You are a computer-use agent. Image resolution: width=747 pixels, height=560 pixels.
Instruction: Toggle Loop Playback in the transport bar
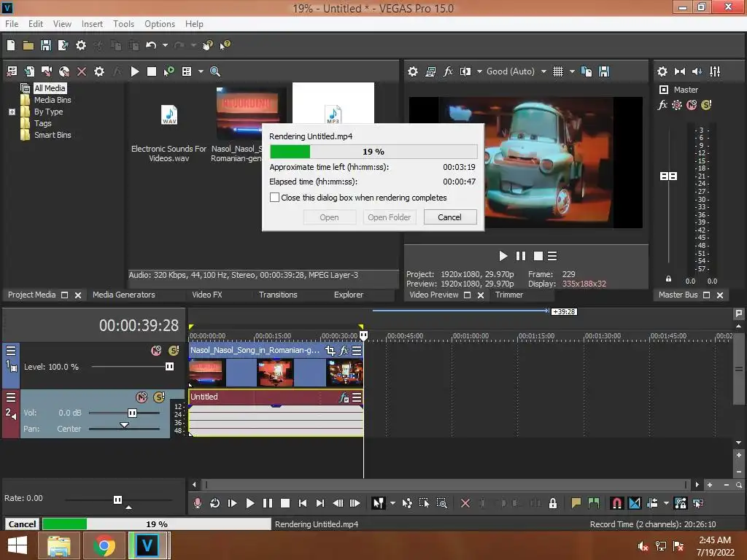[215, 503]
